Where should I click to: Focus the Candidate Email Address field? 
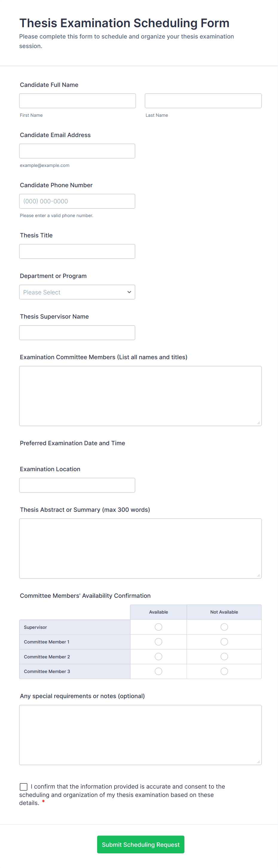click(x=77, y=151)
